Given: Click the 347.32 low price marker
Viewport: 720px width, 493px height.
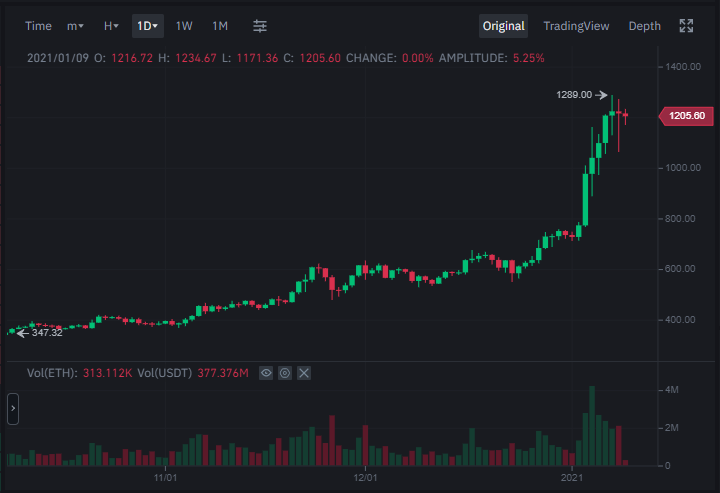Looking at the screenshot, I should (47, 333).
